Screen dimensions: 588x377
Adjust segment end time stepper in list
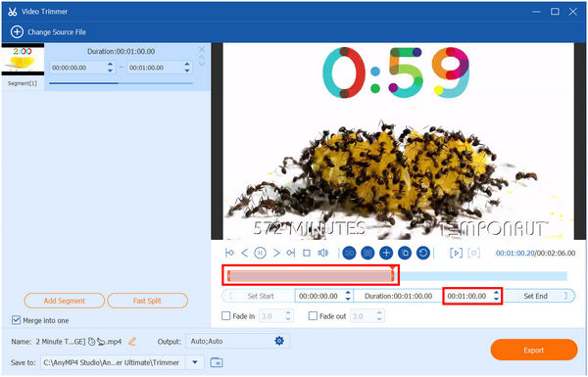(x=187, y=68)
